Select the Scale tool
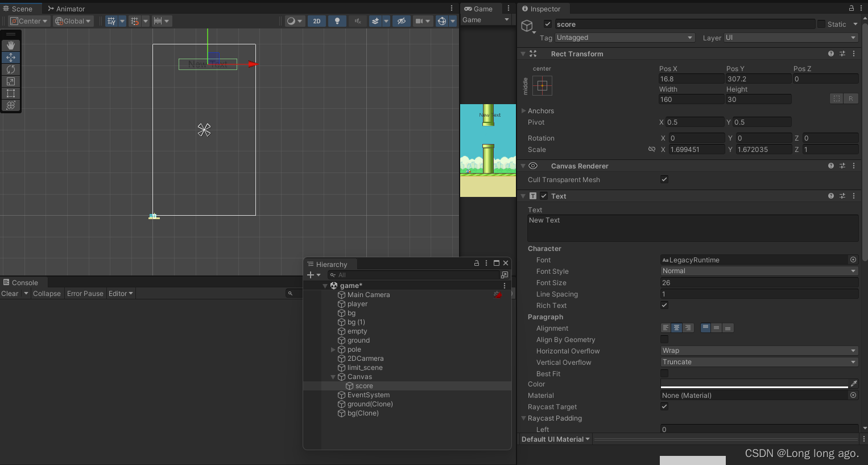Image resolution: width=868 pixels, height=465 pixels. pos(11,81)
